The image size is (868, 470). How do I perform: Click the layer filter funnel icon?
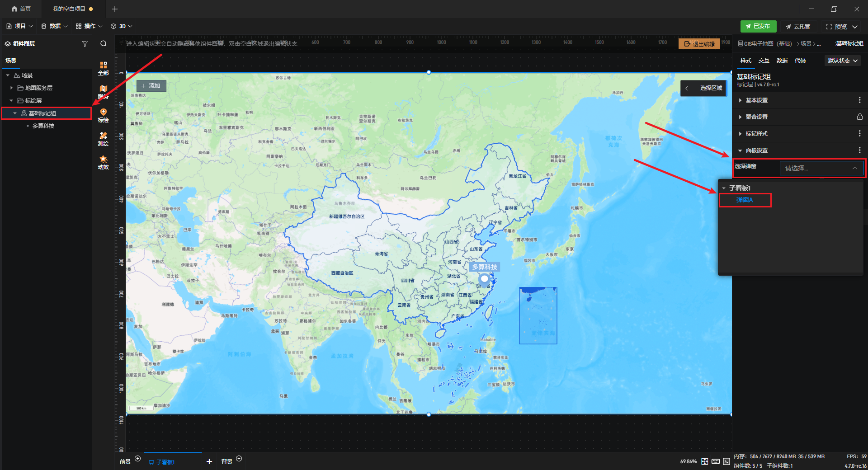click(x=85, y=44)
